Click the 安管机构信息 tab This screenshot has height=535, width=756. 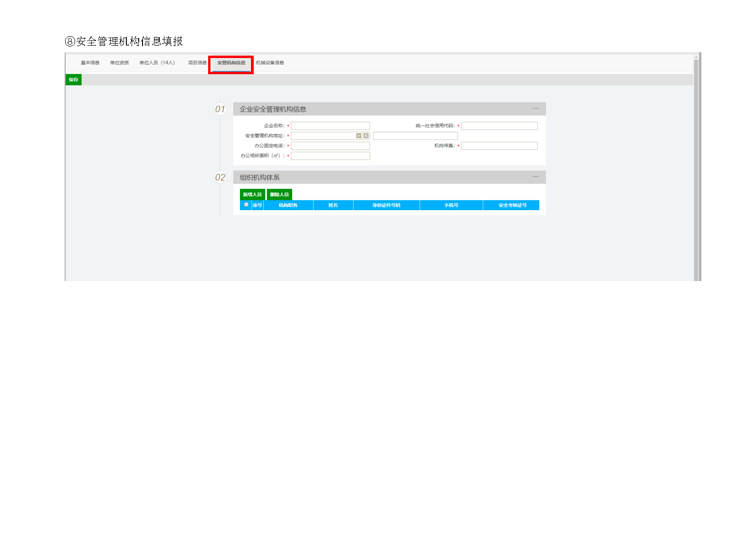pyautogui.click(x=231, y=63)
